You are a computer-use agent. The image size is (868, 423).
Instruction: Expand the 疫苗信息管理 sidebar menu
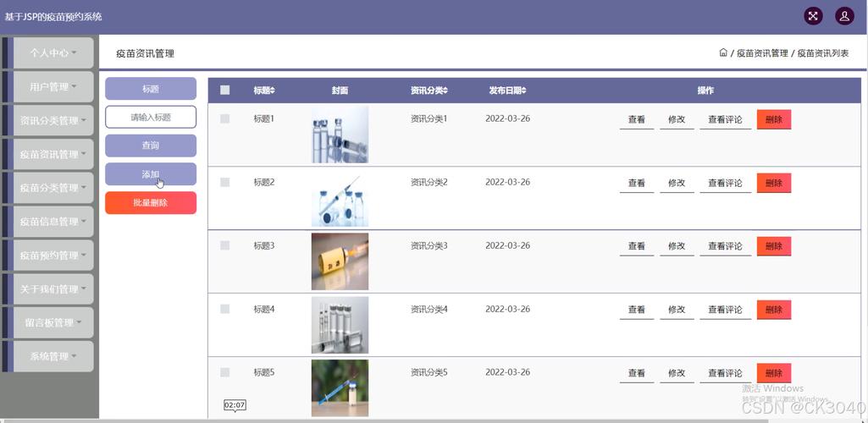pyautogui.click(x=53, y=222)
